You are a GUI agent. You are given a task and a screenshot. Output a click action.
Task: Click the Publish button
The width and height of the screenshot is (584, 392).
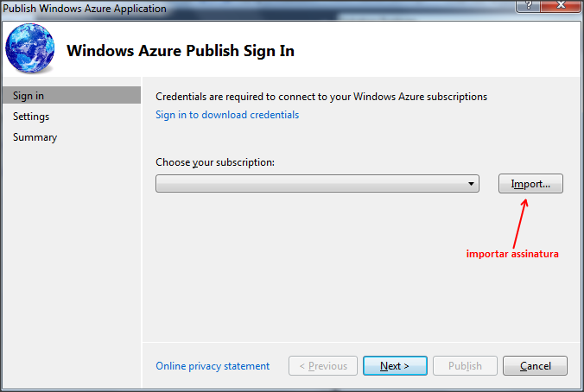(x=465, y=366)
